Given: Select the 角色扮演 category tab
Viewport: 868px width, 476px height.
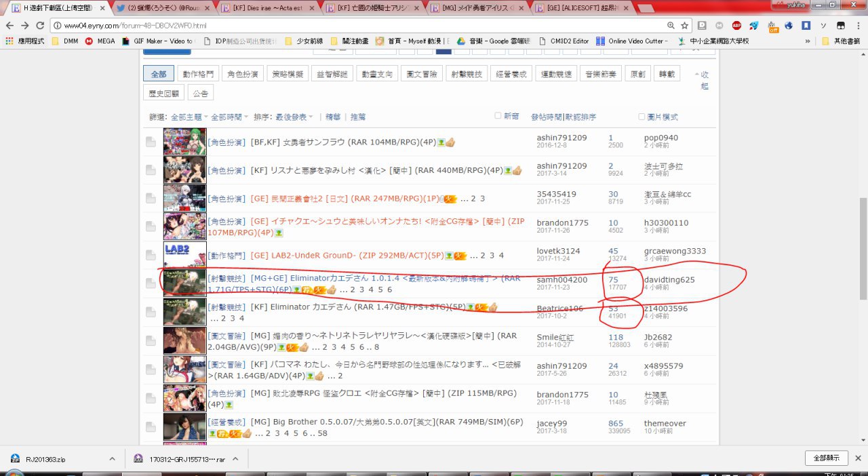Looking at the screenshot, I should click(x=243, y=74).
